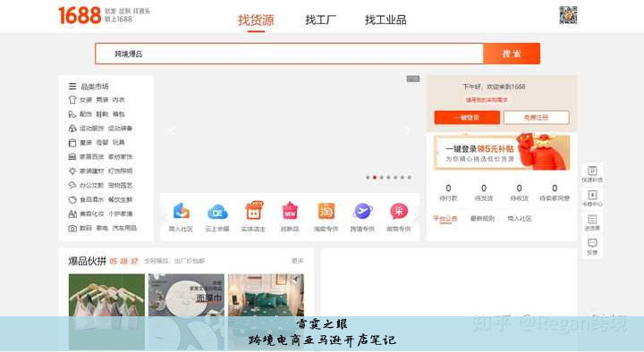644x352 pixels.
Task: Click the children and toys category icon
Action: coord(72,142)
